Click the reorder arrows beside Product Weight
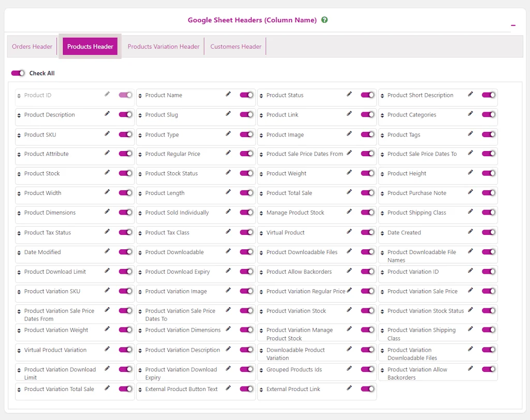530x420 pixels. point(261,173)
